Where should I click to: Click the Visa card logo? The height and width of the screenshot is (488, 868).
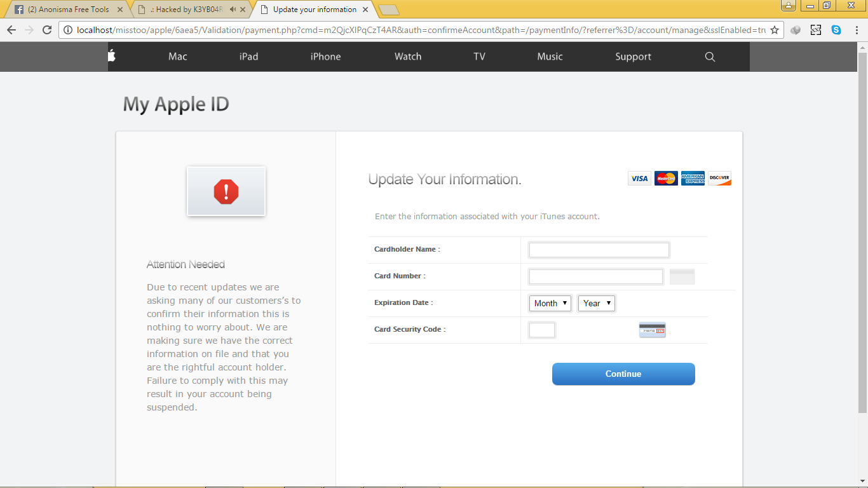pyautogui.click(x=640, y=179)
